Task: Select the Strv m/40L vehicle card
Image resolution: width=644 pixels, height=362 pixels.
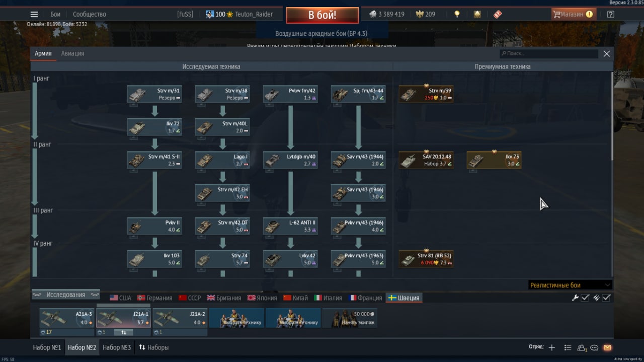Action: pos(222,127)
